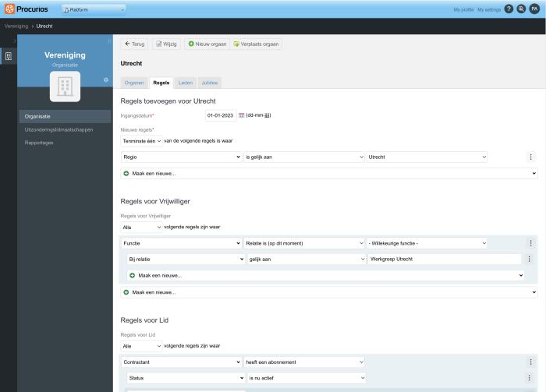Open the help question mark icon
Viewport: 546px width, 392px height.
[509, 9]
